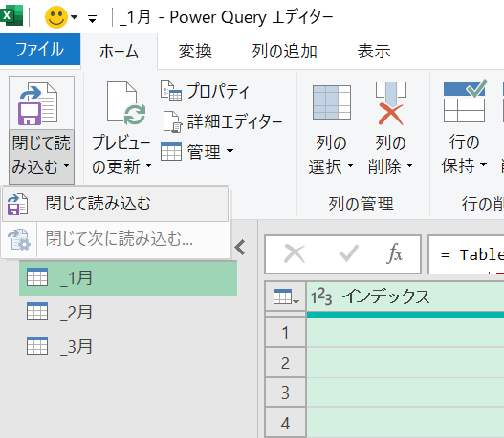Open the ファイル tab

click(x=40, y=49)
